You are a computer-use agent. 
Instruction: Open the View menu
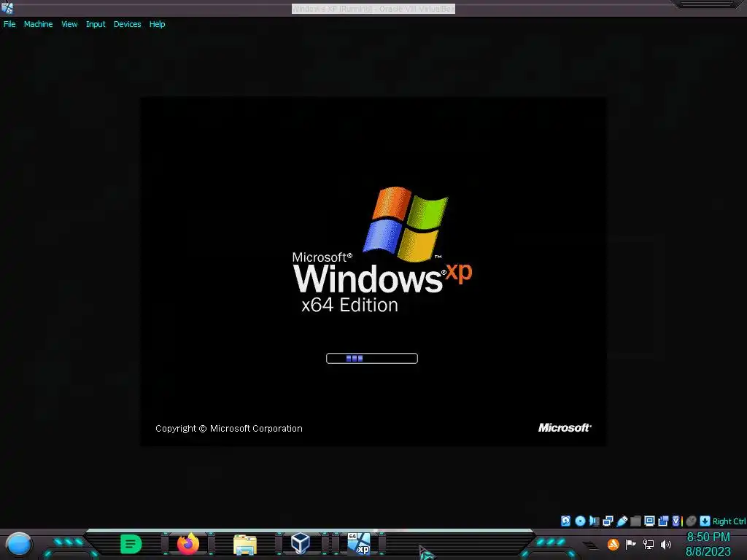69,24
